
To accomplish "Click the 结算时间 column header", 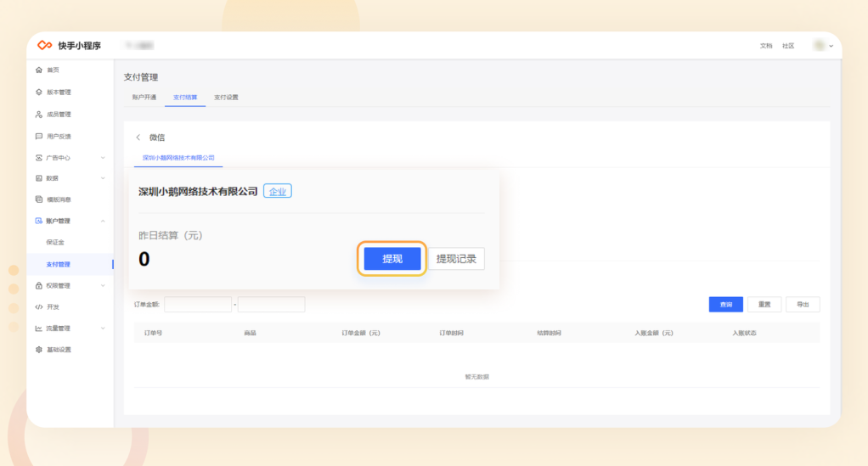I will [x=550, y=334].
